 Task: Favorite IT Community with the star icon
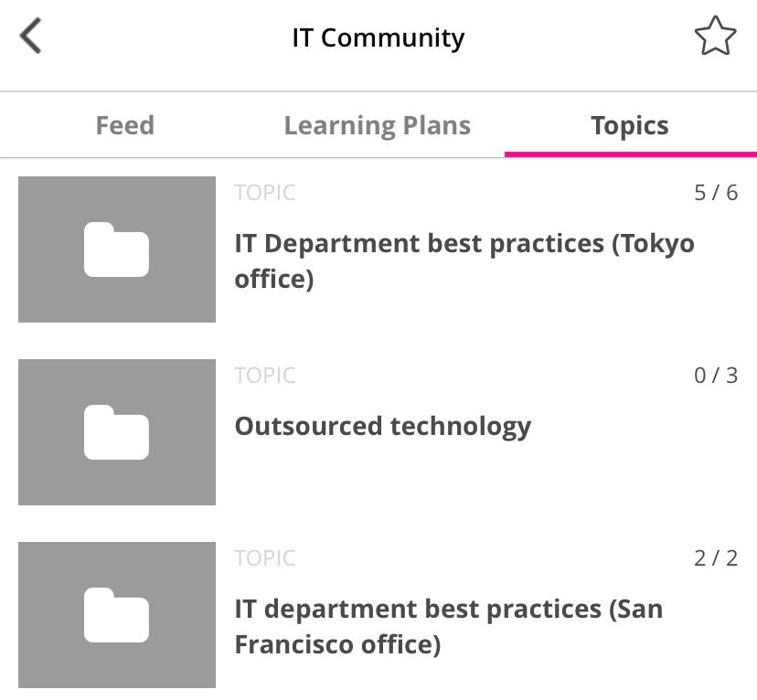pyautogui.click(x=714, y=37)
